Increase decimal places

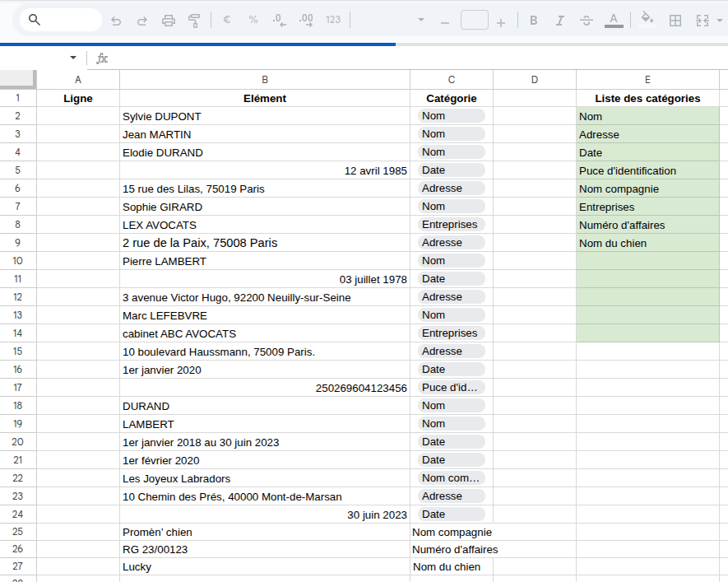306,20
